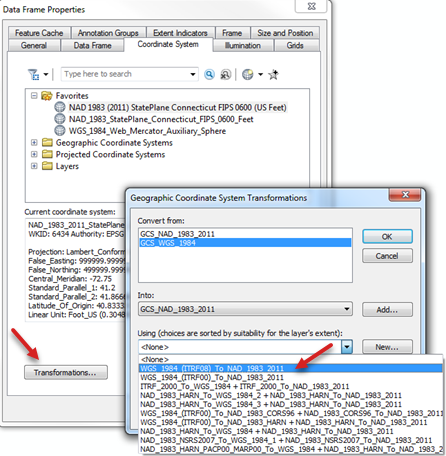446x456 pixels.
Task: Click the Favorites folder icon
Action: pyautogui.click(x=47, y=96)
